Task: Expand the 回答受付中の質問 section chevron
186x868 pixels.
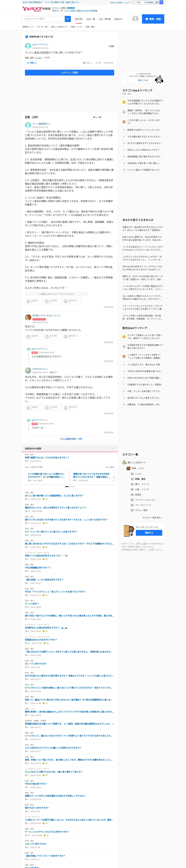Action: point(113,448)
